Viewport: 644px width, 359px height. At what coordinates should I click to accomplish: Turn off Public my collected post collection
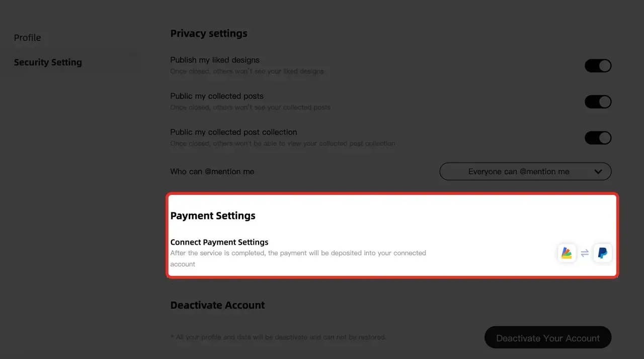point(598,138)
